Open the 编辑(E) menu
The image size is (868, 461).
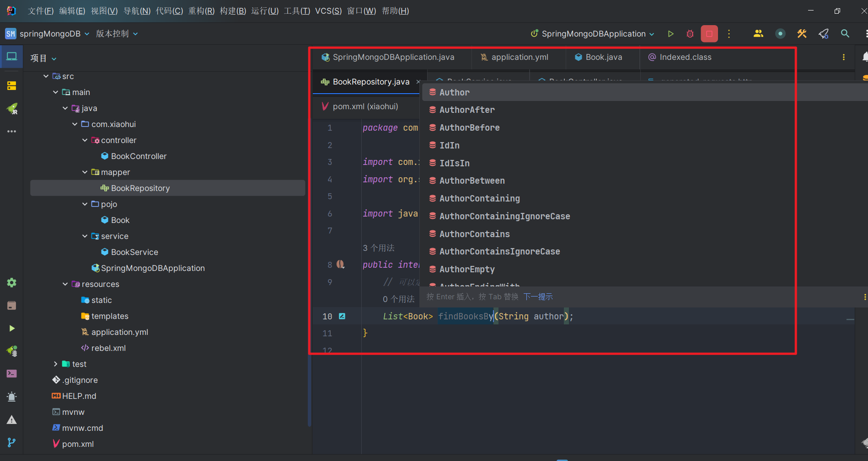[x=72, y=11]
